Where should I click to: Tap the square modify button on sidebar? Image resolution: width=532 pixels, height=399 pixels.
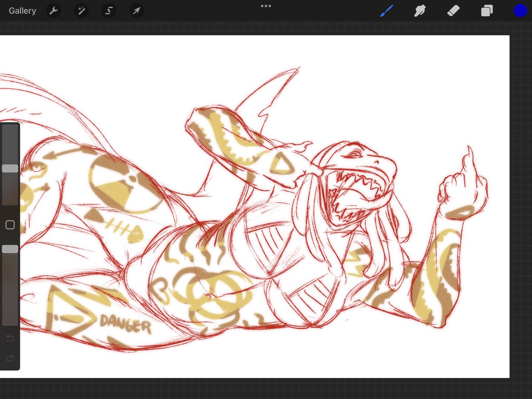click(10, 225)
